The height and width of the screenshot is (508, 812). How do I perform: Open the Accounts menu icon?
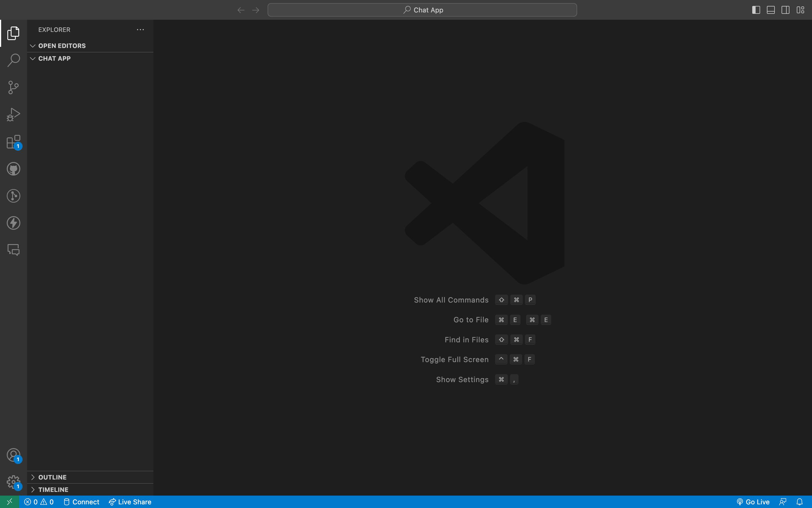click(14, 455)
